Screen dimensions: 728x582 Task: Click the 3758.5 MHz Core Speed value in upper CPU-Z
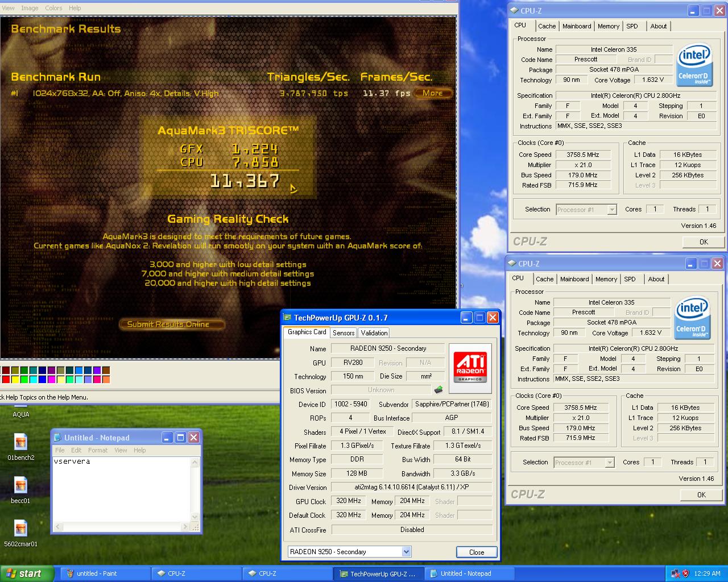coord(583,155)
